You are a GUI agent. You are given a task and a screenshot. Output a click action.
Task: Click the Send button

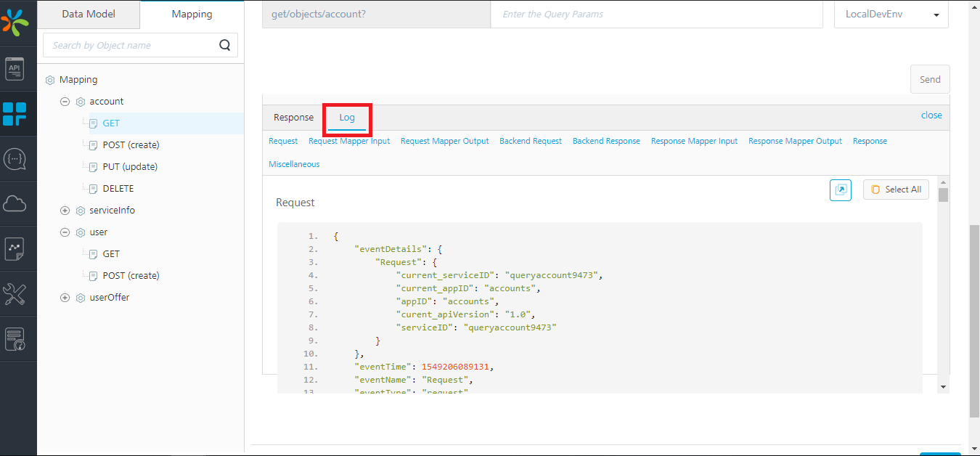click(x=930, y=78)
